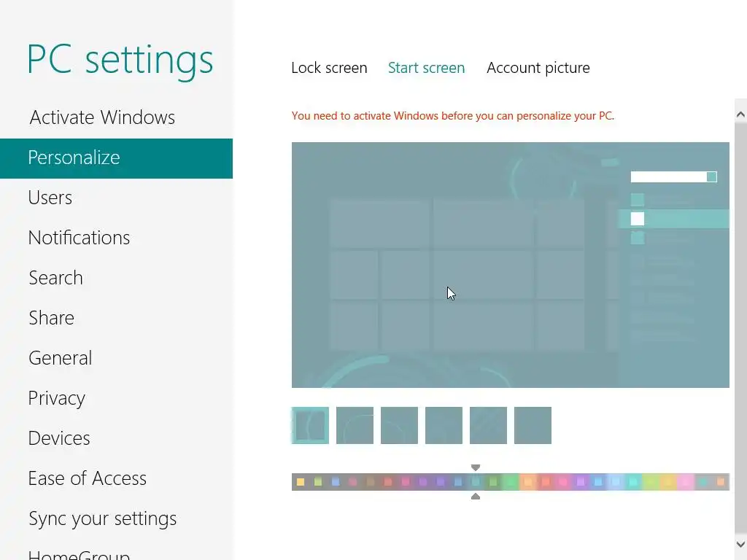The height and width of the screenshot is (560, 747).
Task: Select the Start screen tab
Action: pos(426,68)
